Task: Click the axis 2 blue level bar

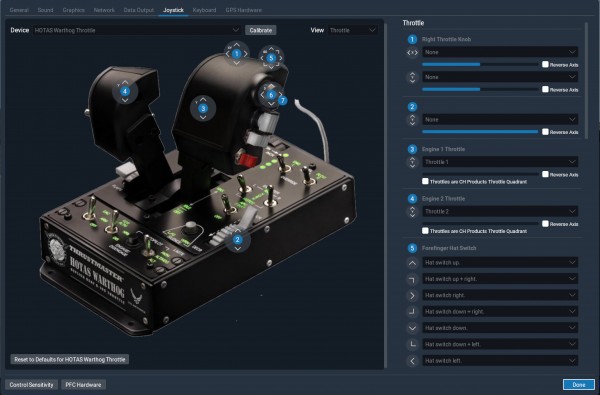Action: (x=480, y=132)
